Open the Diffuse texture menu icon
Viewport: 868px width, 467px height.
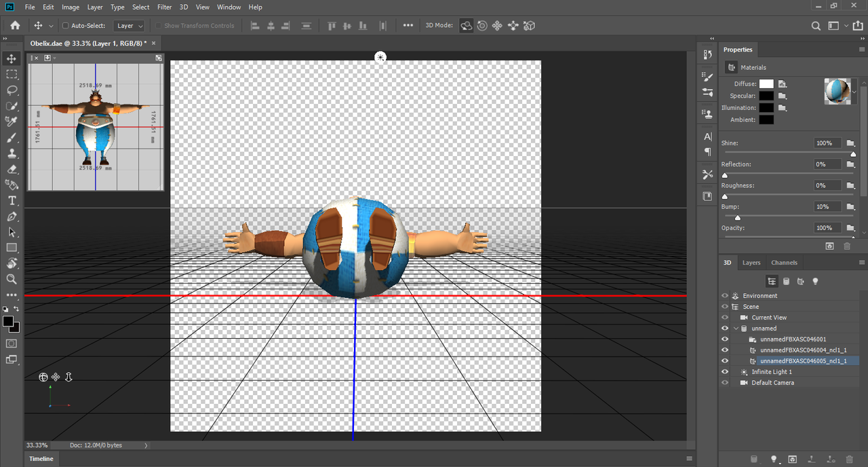[783, 83]
